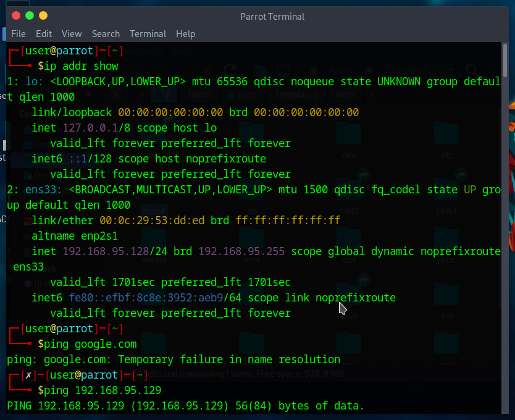
Task: Click the green window button
Action: (30, 15)
